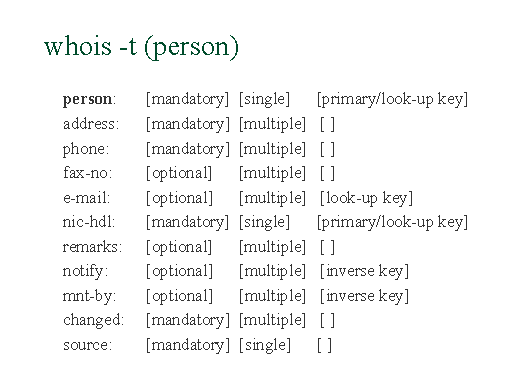
Task: Click the 'source:' attribute label
Action: (87, 345)
